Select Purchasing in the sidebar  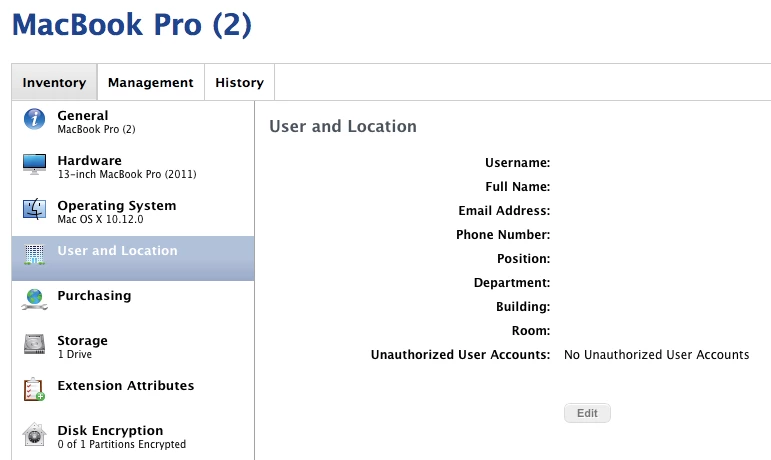133,303
